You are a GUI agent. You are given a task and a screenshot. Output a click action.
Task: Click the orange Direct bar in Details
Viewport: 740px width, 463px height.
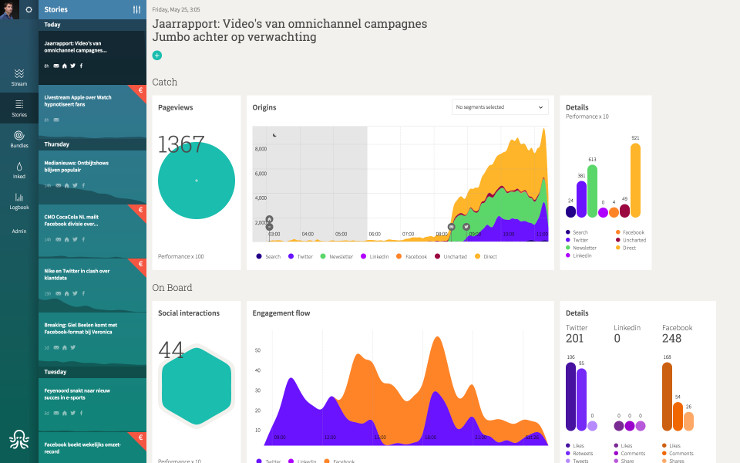(x=635, y=180)
